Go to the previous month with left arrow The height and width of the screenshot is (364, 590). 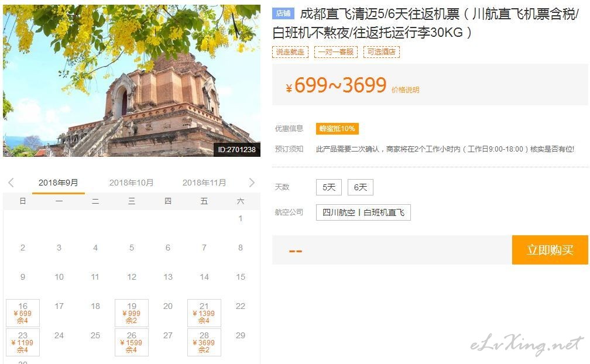click(x=11, y=183)
